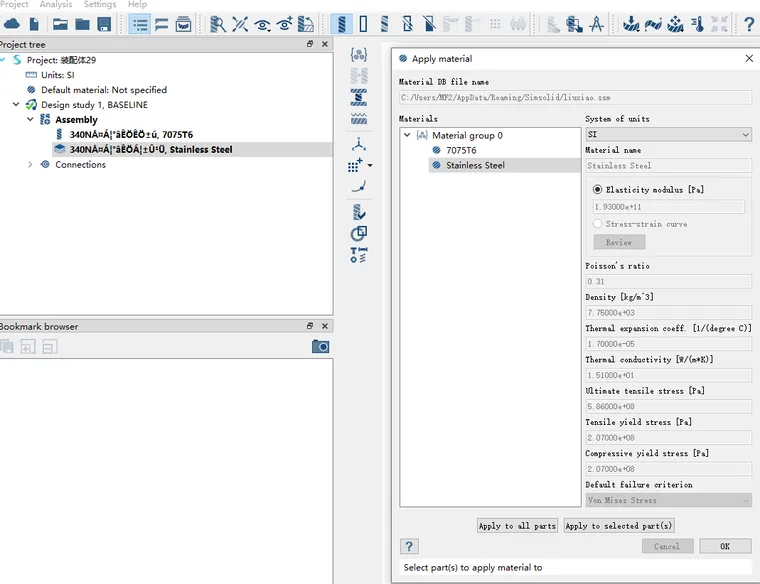Click the camera icon in Bookmark browser
Screen dimensions: 760x584
point(320,347)
